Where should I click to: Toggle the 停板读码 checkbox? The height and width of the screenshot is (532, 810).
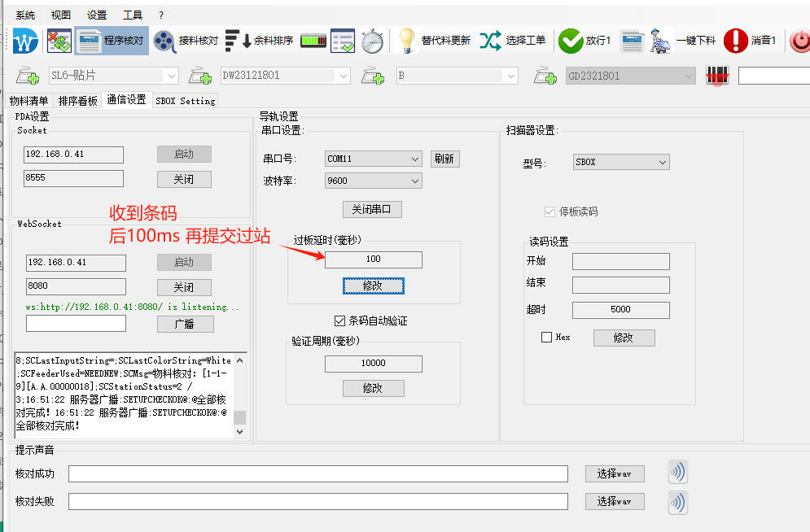click(x=549, y=211)
